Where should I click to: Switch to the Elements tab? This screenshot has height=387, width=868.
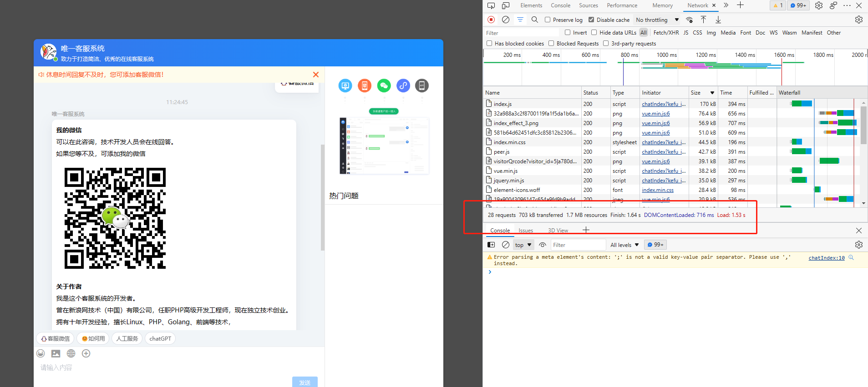tap(531, 5)
